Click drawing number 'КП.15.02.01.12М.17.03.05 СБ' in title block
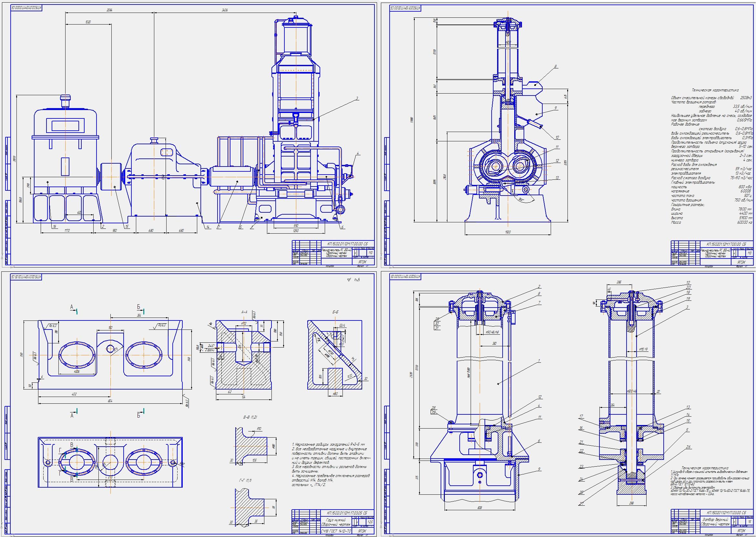Image resolution: width=756 pixels, height=537 pixels. (347, 513)
